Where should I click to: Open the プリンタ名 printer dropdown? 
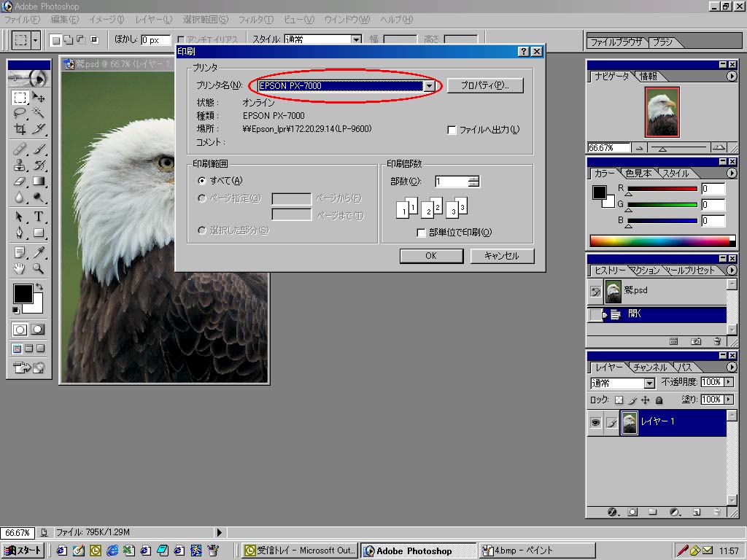(x=429, y=86)
